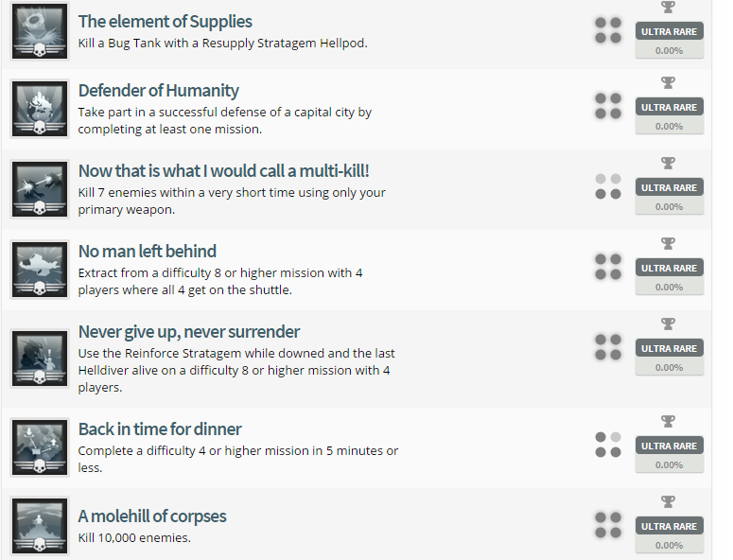The width and height of the screenshot is (733, 560).
Task: Open The element of Supplies title link
Action: [166, 21]
